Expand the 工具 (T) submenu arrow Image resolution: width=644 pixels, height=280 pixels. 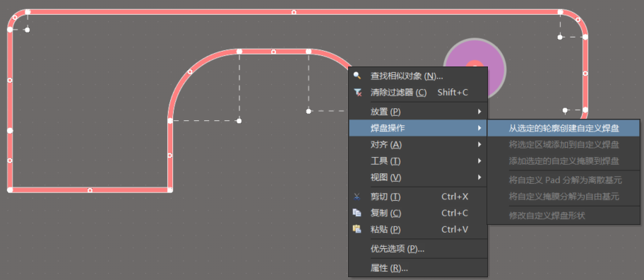pyautogui.click(x=479, y=161)
